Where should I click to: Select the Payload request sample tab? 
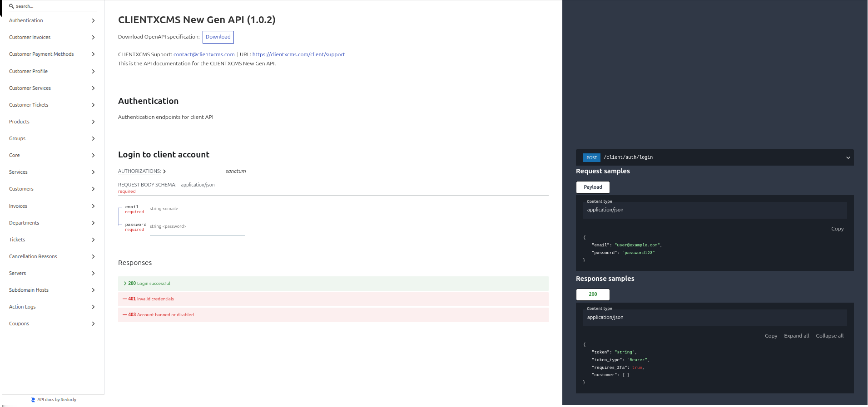click(x=593, y=187)
